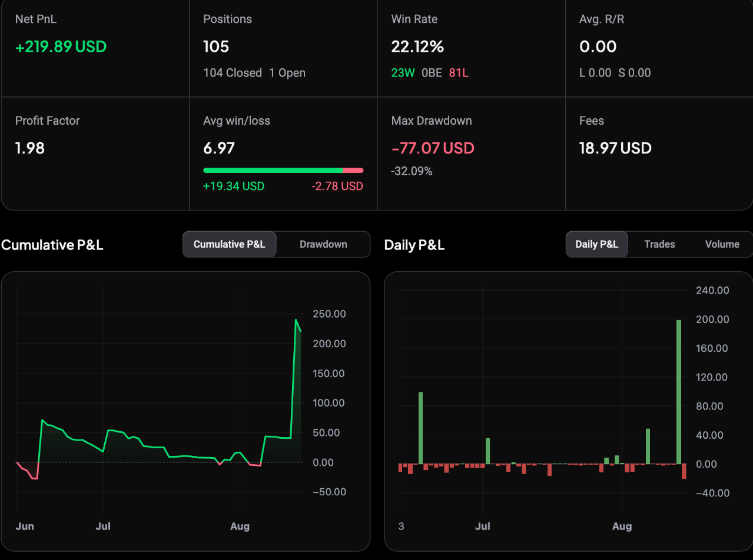Viewport: 753px width, 560px height.
Task: Click the peak of the cumulative P&L line
Action: tap(296, 320)
